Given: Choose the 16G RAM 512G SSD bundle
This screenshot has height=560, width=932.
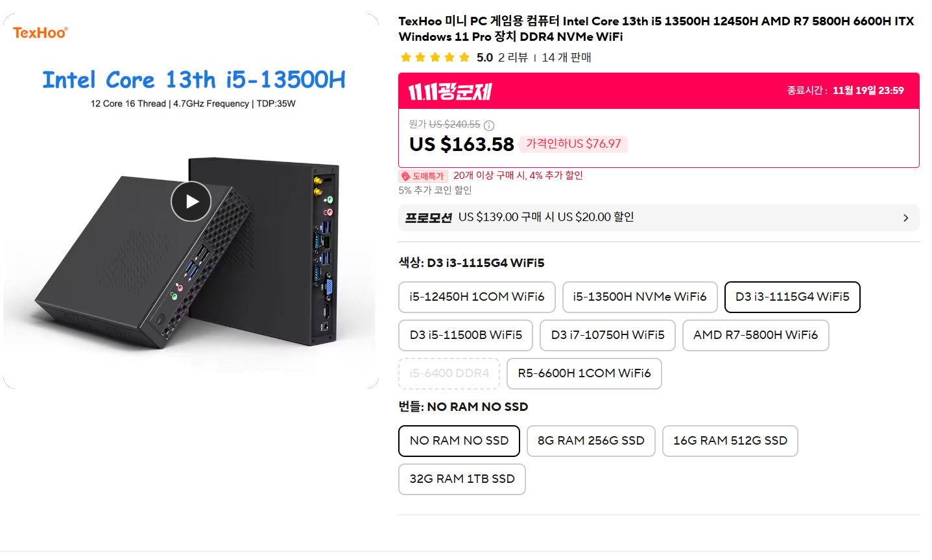Looking at the screenshot, I should pos(730,441).
